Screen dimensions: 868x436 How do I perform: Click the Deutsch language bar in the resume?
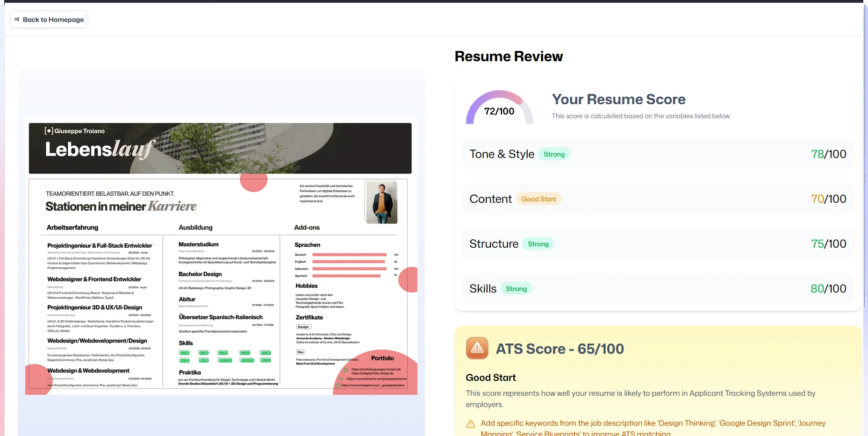(349, 255)
